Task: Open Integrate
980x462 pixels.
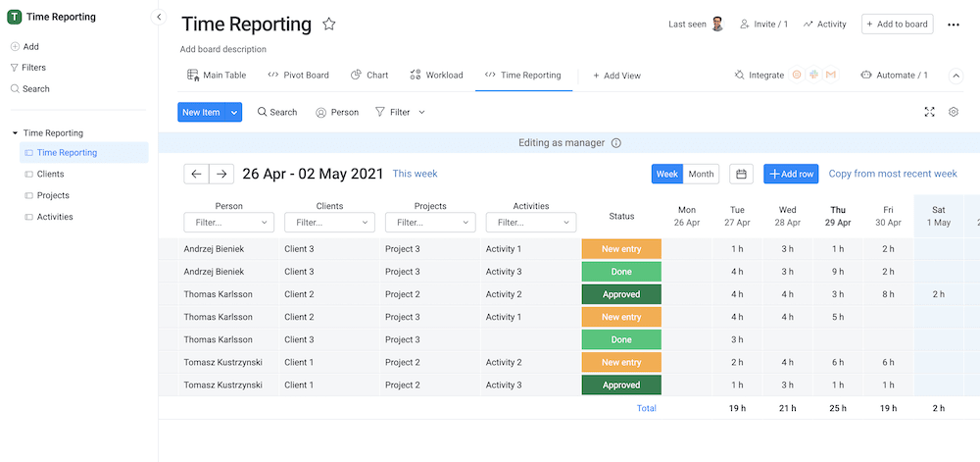Action: click(759, 75)
